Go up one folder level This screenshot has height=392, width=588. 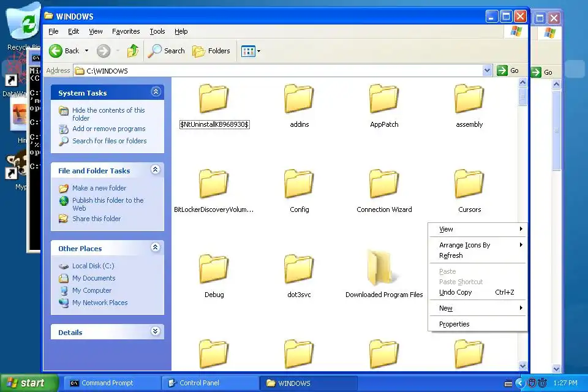(132, 51)
